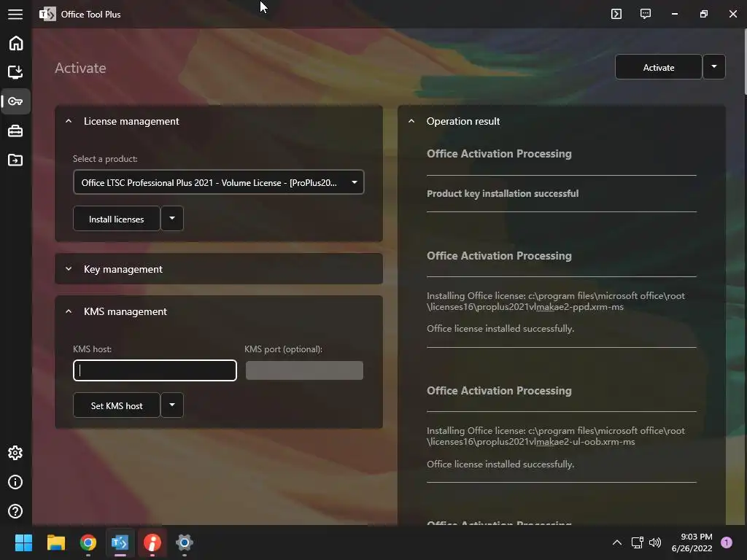The height and width of the screenshot is (560, 747).
Task: Click the 'Select a product:' label
Action: [105, 158]
